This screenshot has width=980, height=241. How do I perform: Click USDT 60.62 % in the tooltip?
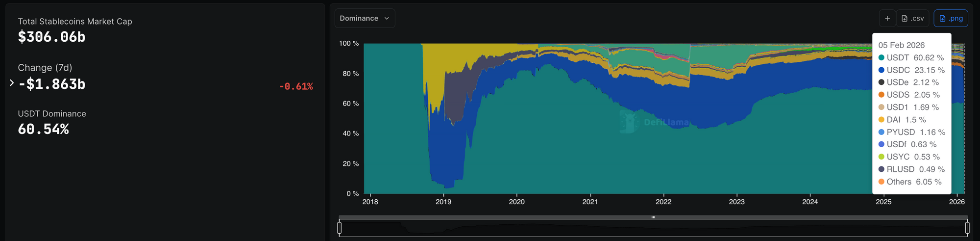pos(915,58)
